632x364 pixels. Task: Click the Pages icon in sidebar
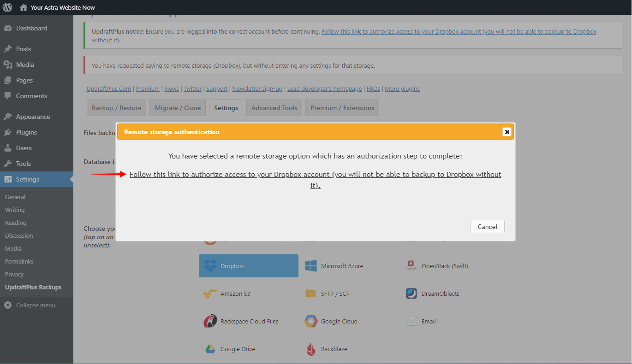(8, 80)
